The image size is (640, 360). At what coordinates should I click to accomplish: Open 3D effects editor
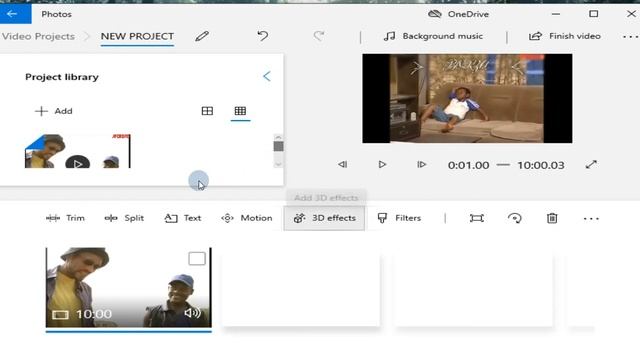pyautogui.click(x=324, y=218)
